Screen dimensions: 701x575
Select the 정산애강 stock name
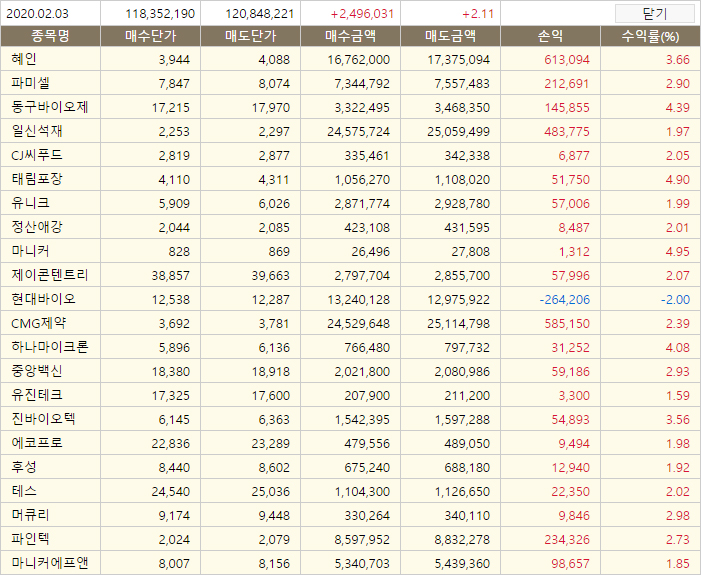(37, 227)
